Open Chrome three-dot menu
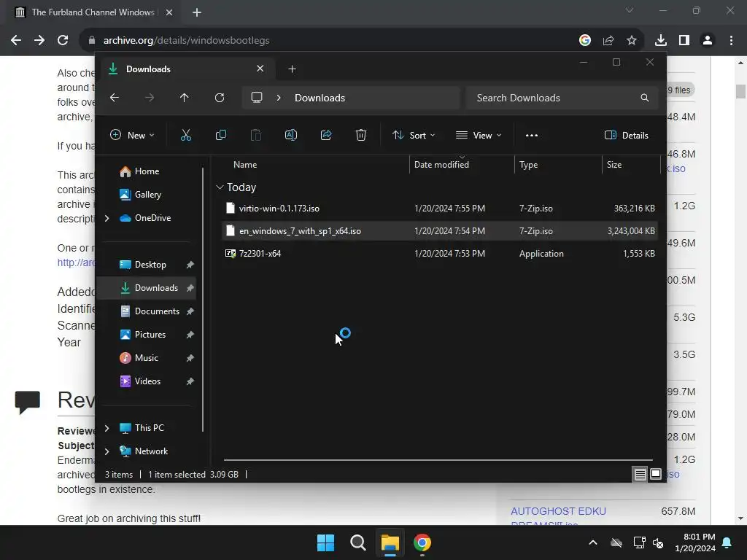 tap(731, 41)
